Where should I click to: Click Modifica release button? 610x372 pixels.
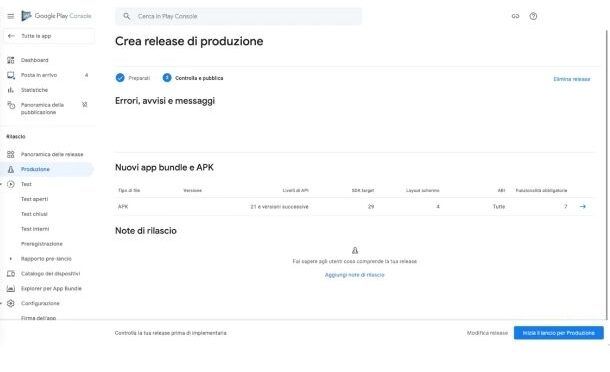pyautogui.click(x=487, y=333)
